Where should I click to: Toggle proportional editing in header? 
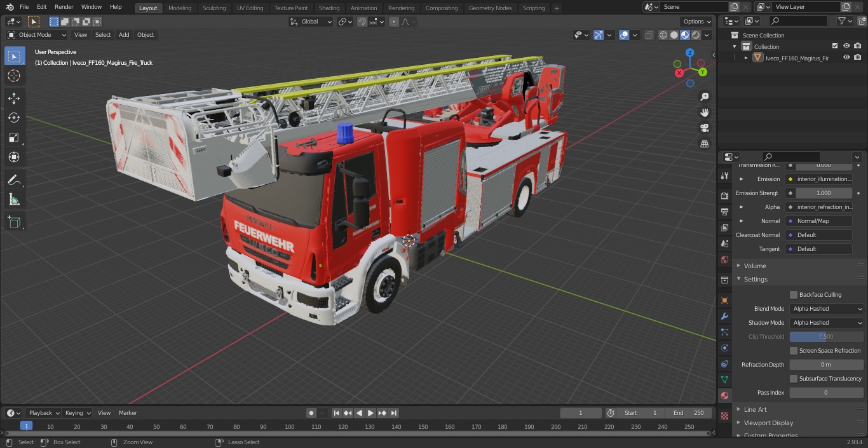394,22
